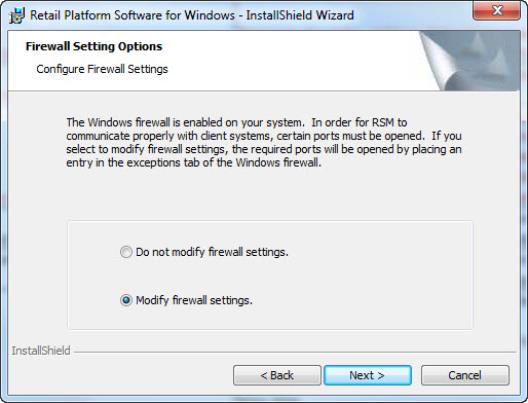Click the page-curl banner graphic

click(469, 61)
